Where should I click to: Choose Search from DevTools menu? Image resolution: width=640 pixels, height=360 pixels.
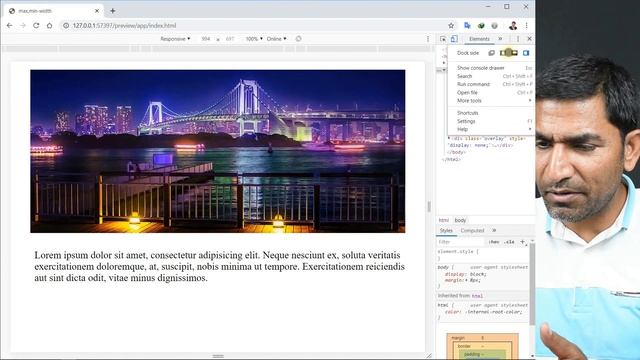[x=491, y=76]
